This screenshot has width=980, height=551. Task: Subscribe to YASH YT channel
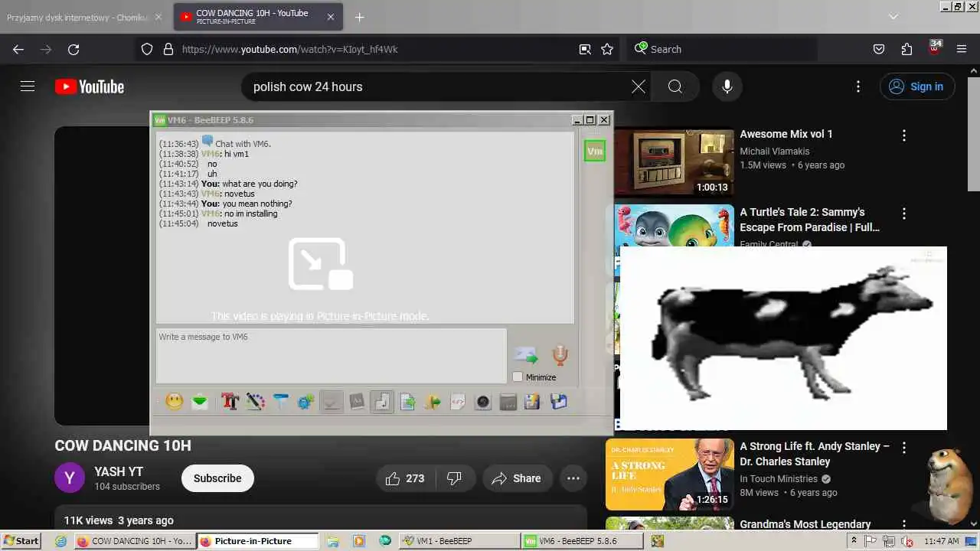point(217,478)
